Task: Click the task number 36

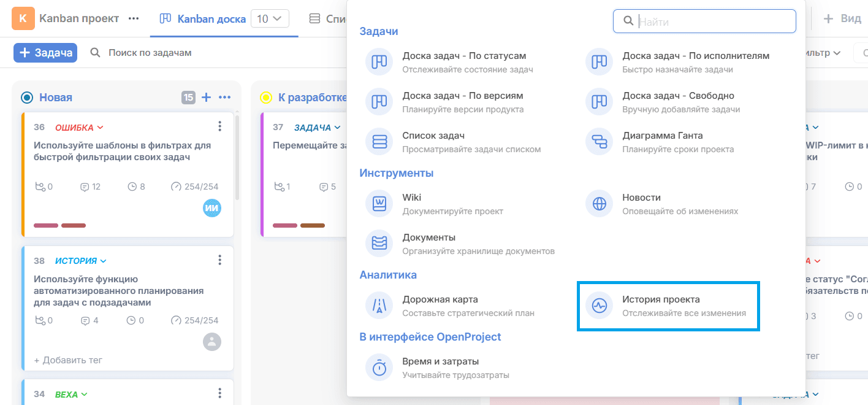Action: 39,128
